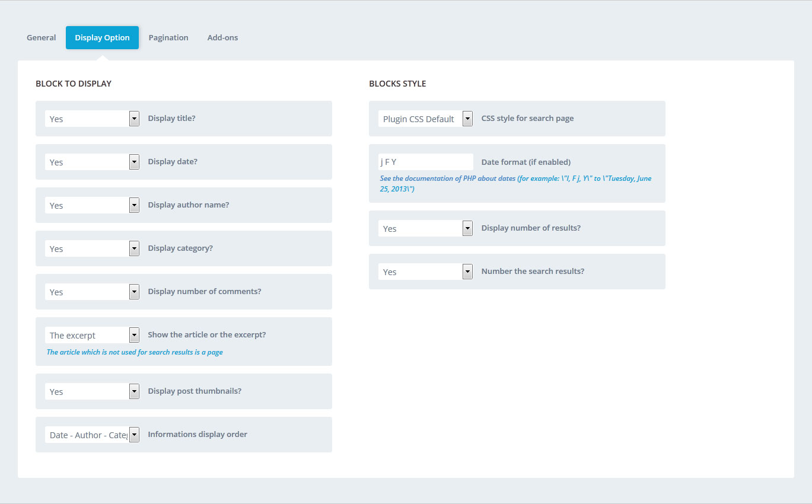The height and width of the screenshot is (504, 812).
Task: Switch to the General tab
Action: point(41,37)
